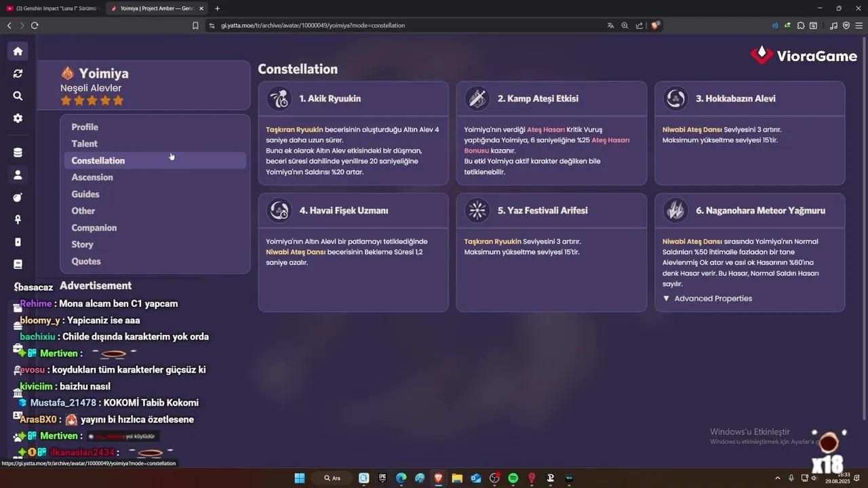Viewport: 868px width, 488px height.
Task: Show hidden system tray icons
Action: (x=778, y=478)
